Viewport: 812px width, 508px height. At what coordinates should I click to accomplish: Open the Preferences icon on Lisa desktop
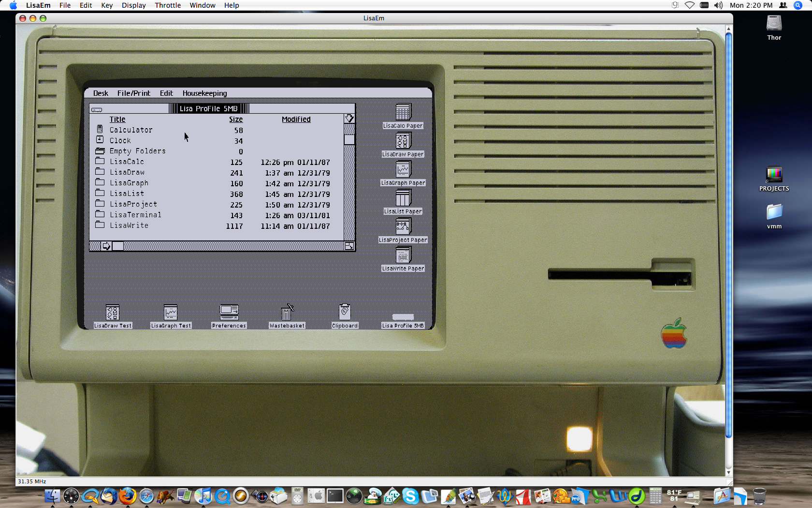pos(229,313)
